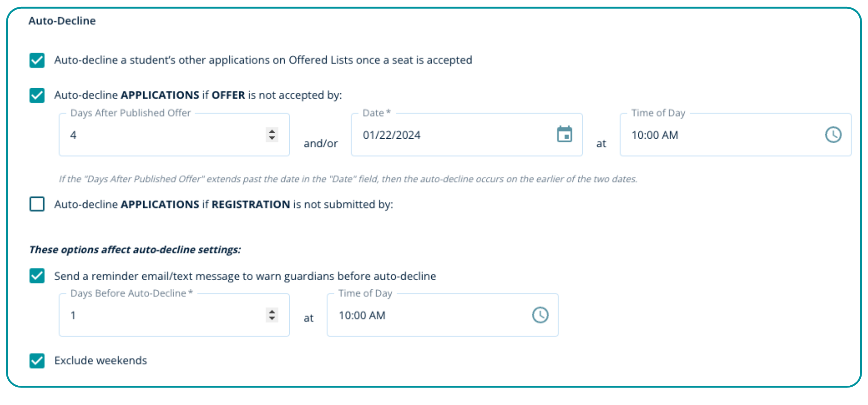
Task: Uncheck the Exclude weekends option
Action: tap(37, 361)
